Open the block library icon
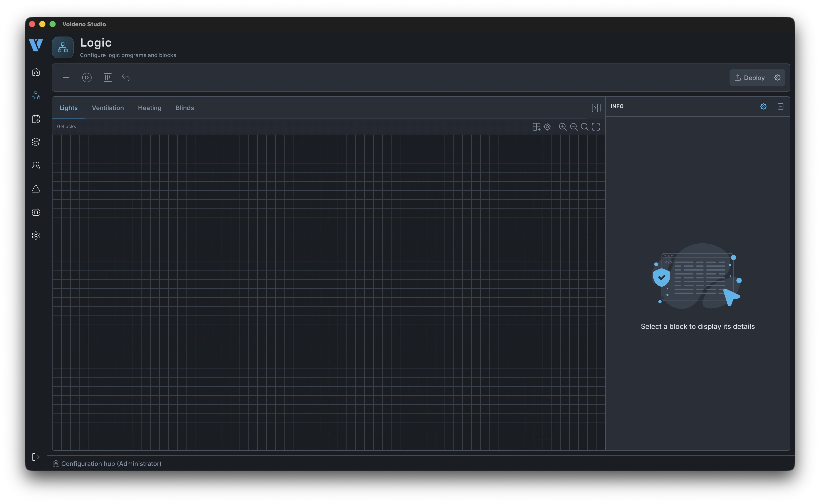The height and width of the screenshot is (504, 820). coord(108,78)
